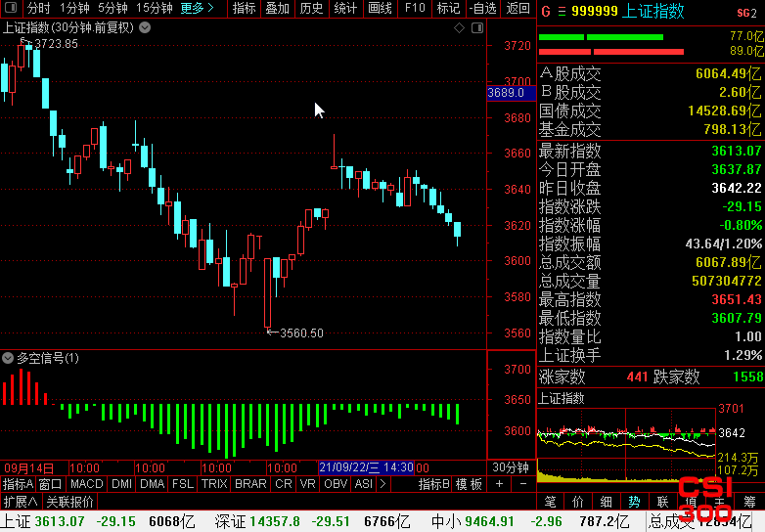
Task: Click the 标记 mark button
Action: (448, 8)
